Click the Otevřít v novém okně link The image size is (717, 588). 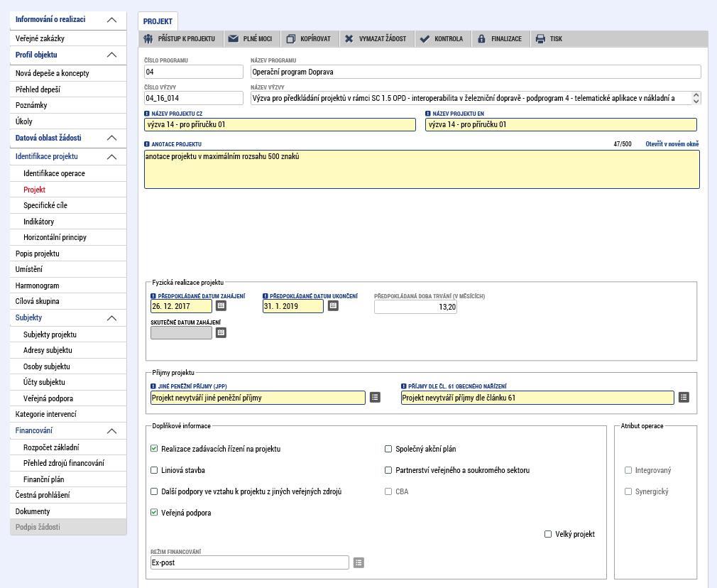[672, 144]
